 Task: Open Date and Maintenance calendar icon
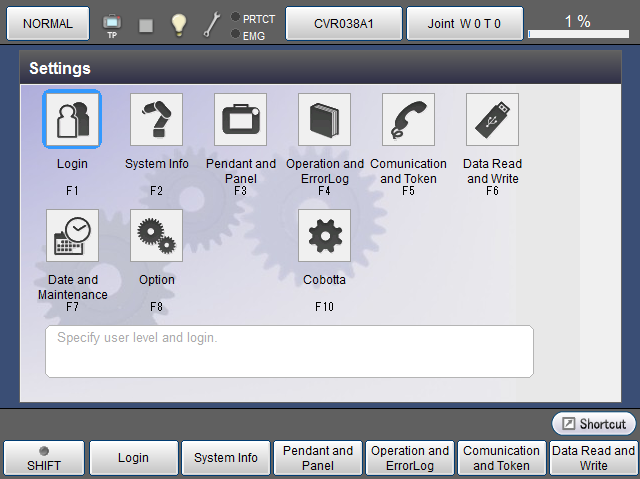(x=72, y=236)
